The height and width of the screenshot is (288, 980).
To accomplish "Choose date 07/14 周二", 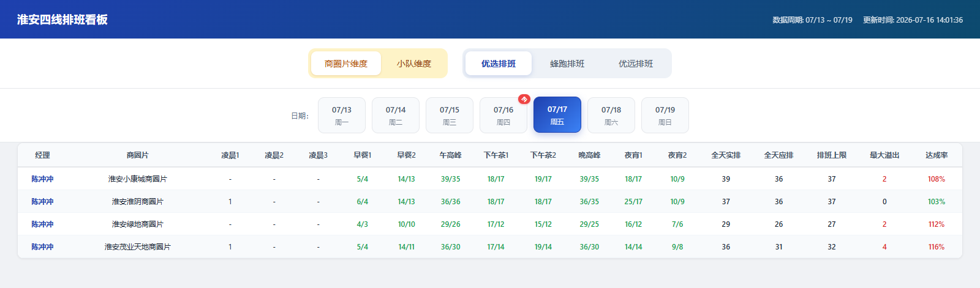I will click(x=396, y=115).
